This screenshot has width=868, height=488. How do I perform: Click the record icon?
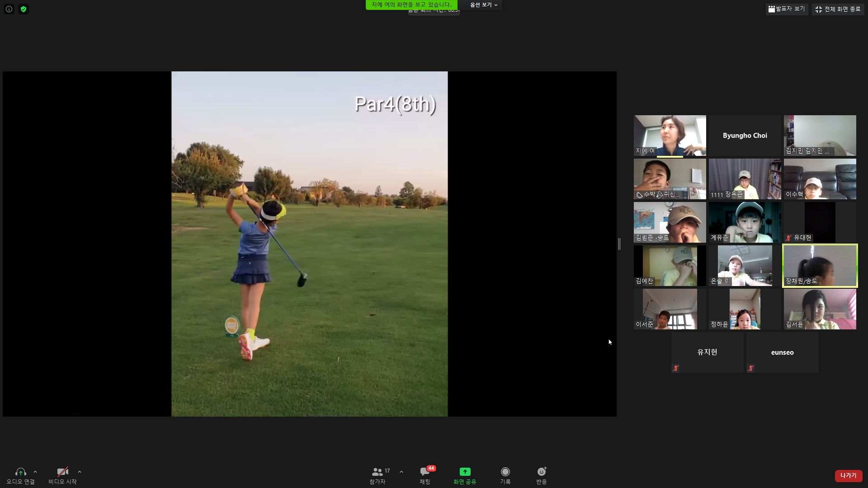(505, 472)
